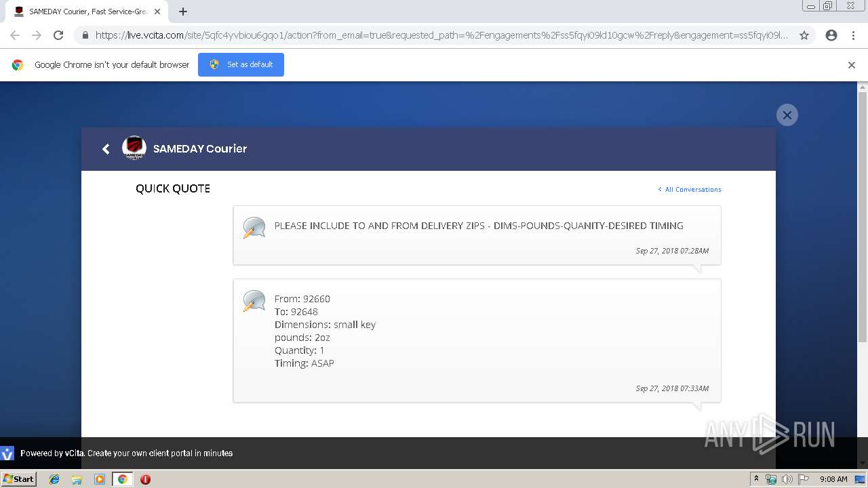The height and width of the screenshot is (488, 868).
Task: Set Chrome as default browser
Action: pyautogui.click(x=241, y=64)
